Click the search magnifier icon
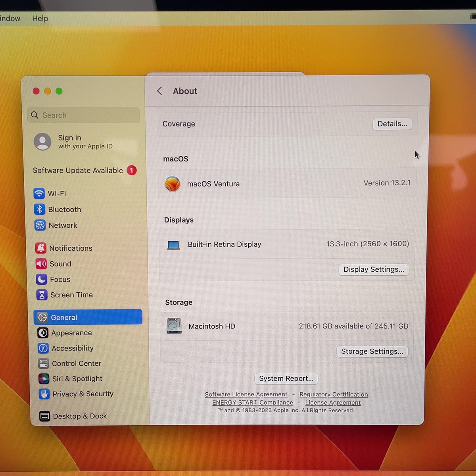Viewport: 476px width, 476px height. (35, 115)
